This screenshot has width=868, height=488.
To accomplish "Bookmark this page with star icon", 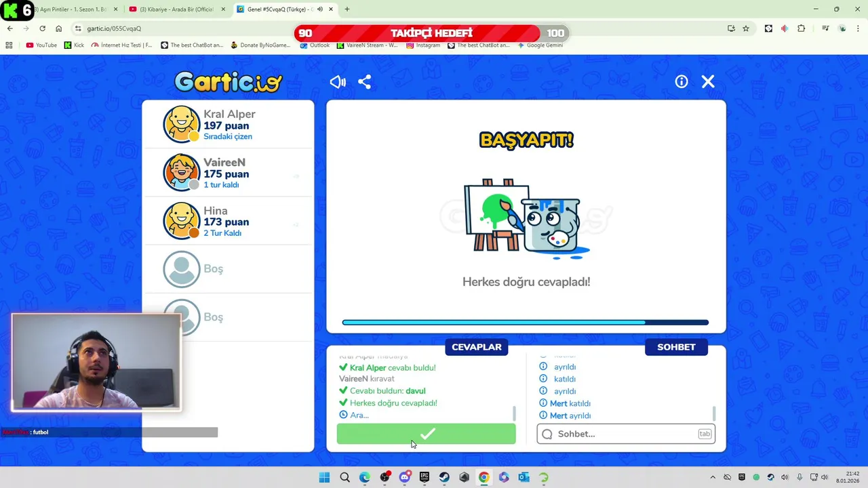I will (x=746, y=28).
